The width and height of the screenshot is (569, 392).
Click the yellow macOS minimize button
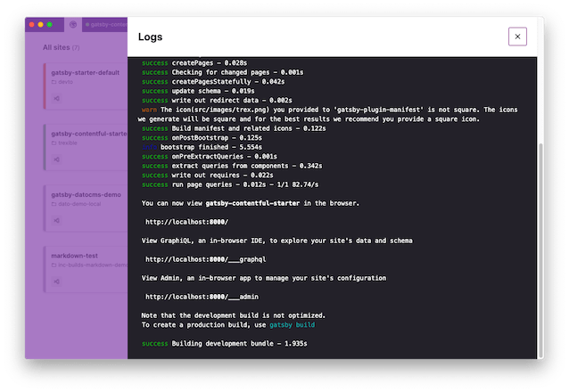pos(41,25)
